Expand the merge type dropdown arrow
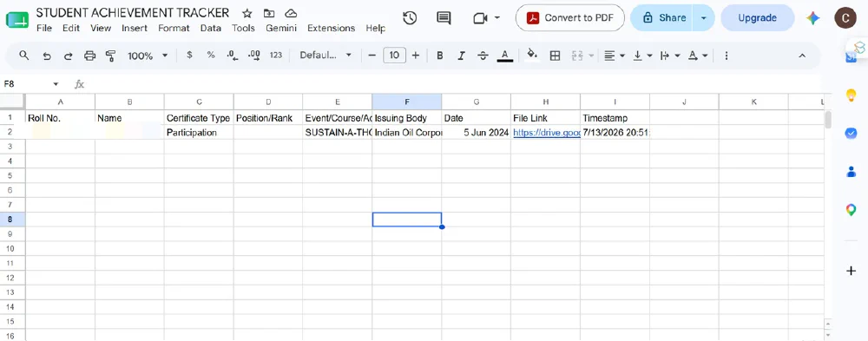This screenshot has height=341, width=868. pos(591,56)
